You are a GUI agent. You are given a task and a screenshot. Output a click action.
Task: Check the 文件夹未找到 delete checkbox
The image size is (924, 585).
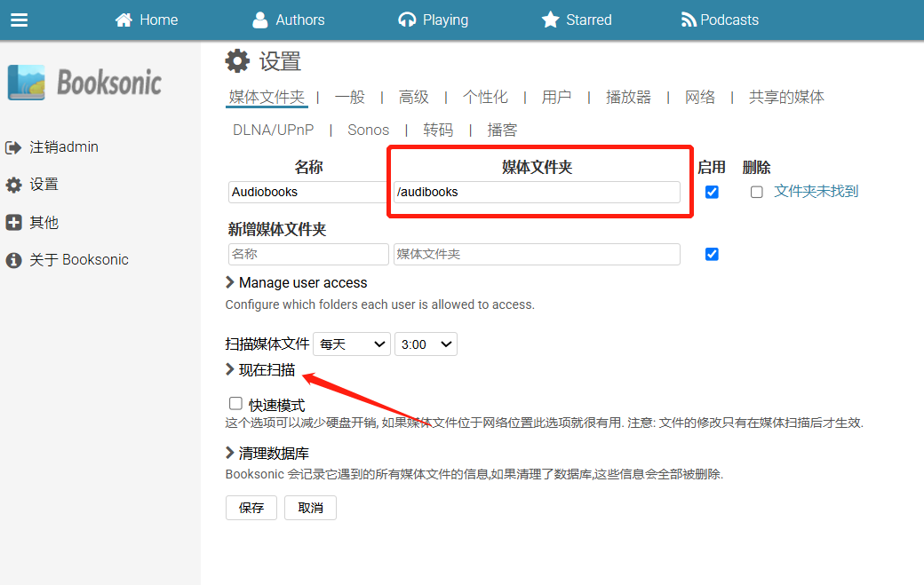coord(756,192)
